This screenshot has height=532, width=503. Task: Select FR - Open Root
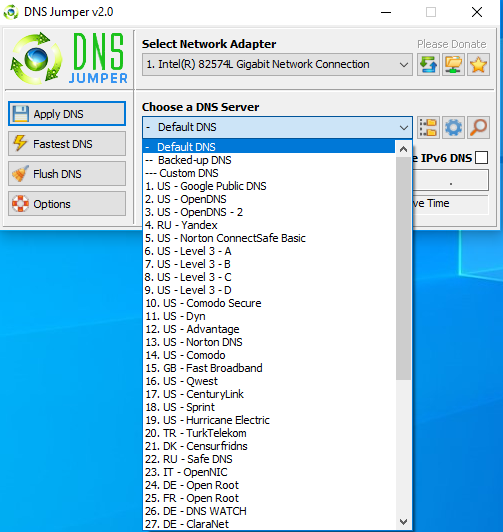click(269, 498)
